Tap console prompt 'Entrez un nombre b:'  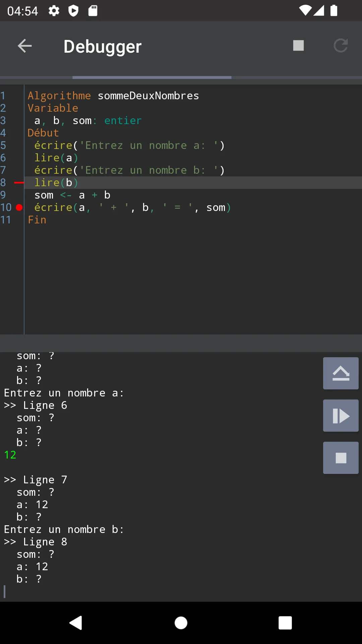click(64, 530)
